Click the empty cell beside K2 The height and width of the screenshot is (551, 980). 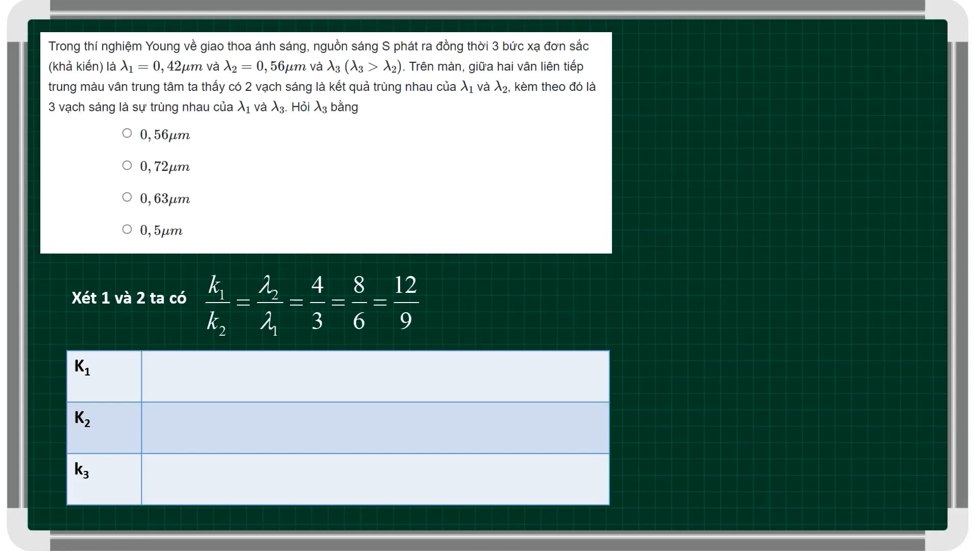click(x=375, y=428)
